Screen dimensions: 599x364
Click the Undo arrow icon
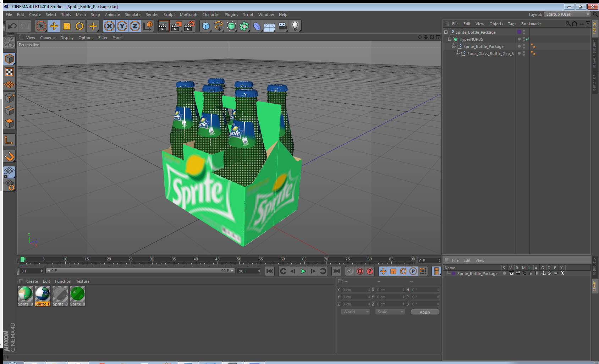[12, 26]
